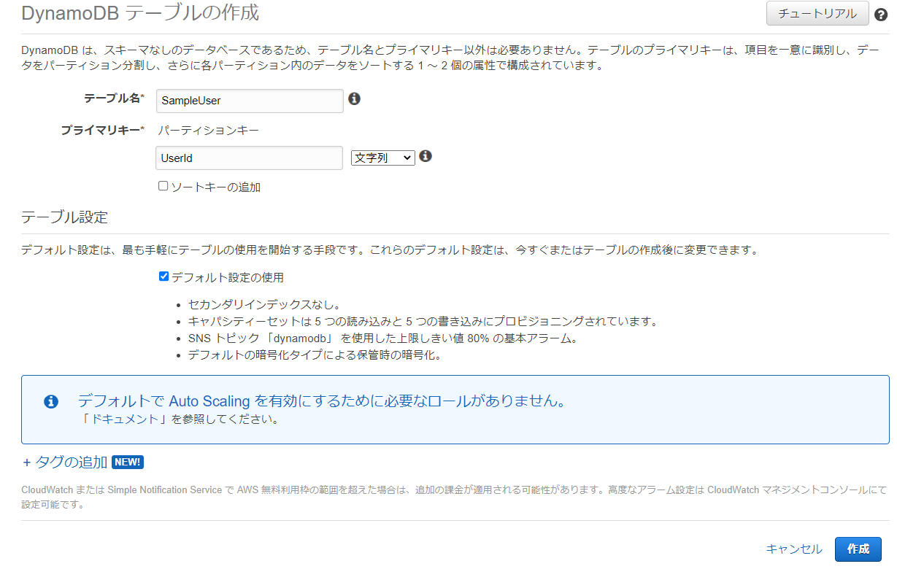Click the blue info icon in Auto Scaling notice
Screen dimensions: 897x588
pos(50,401)
